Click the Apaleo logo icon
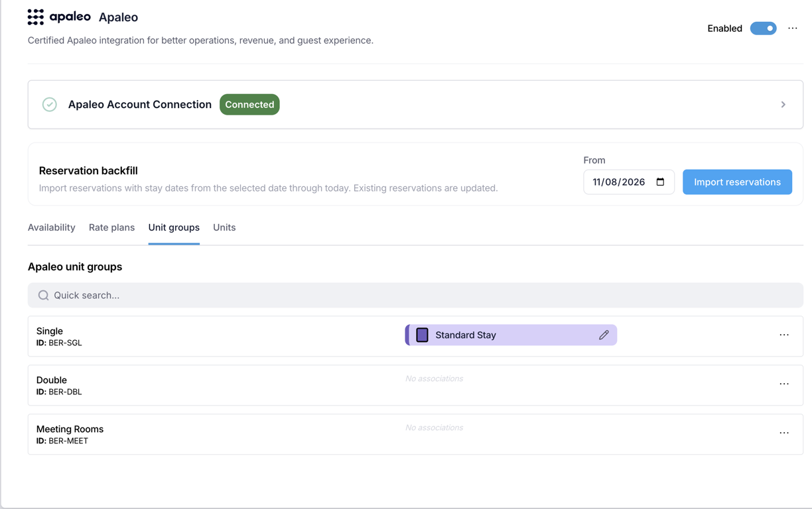 tap(36, 17)
